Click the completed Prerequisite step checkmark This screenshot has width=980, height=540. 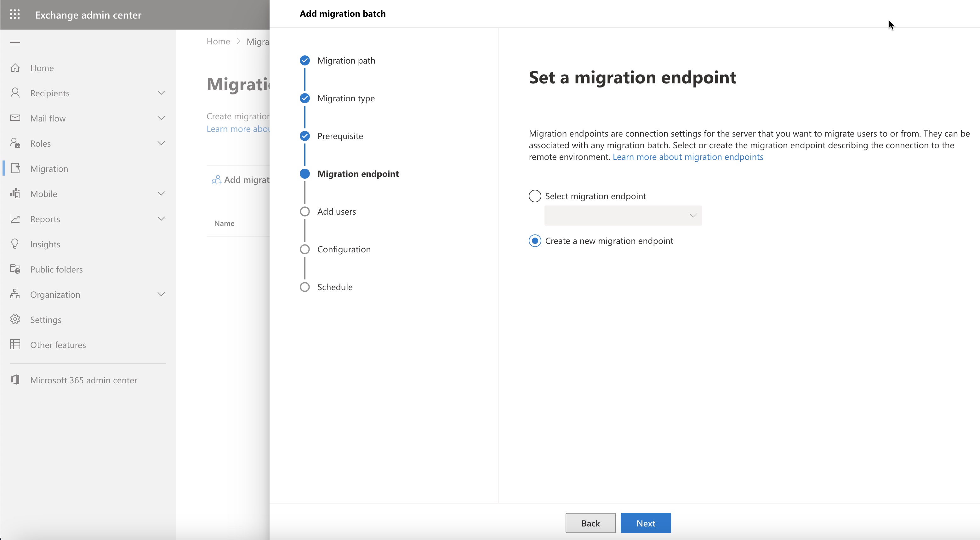click(x=305, y=136)
